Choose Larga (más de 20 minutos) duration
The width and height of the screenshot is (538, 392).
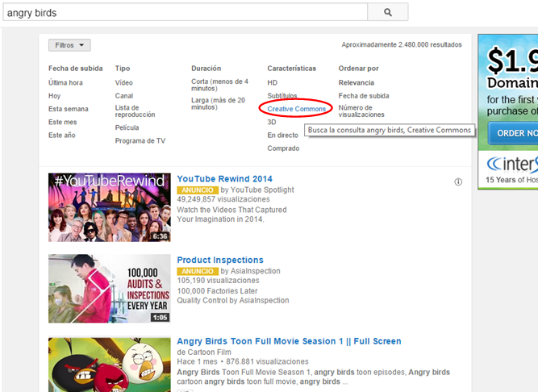click(x=219, y=103)
